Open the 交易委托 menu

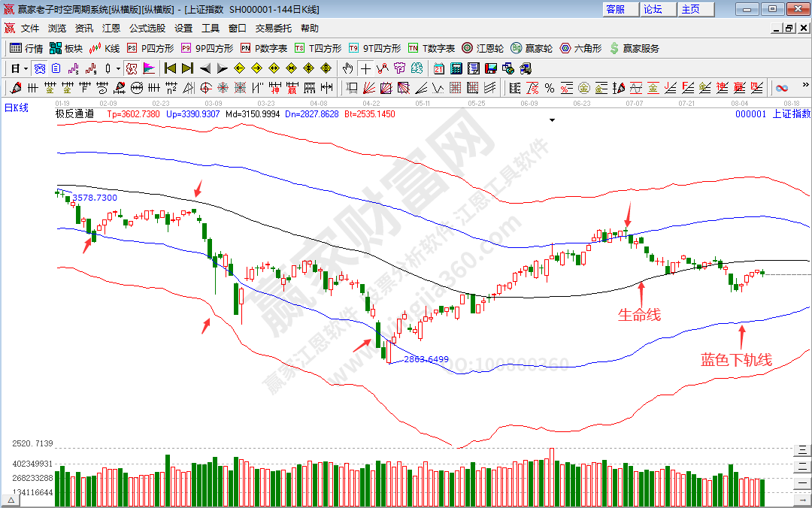pos(273,29)
